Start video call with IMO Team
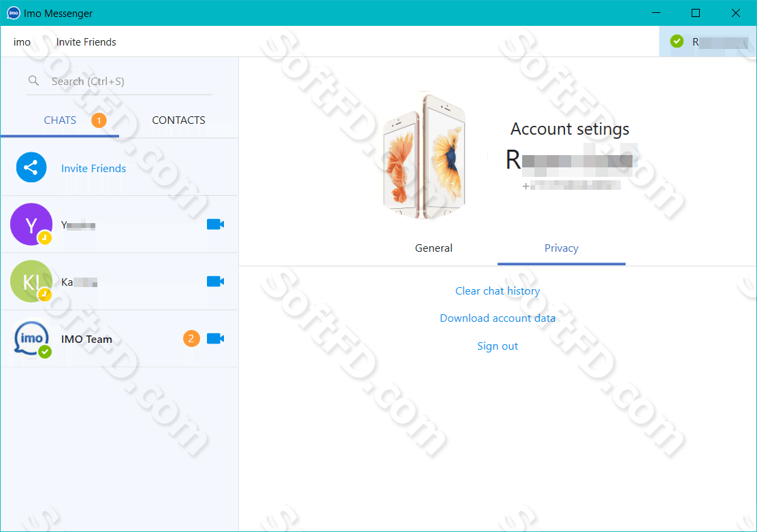The width and height of the screenshot is (757, 532). [215, 339]
